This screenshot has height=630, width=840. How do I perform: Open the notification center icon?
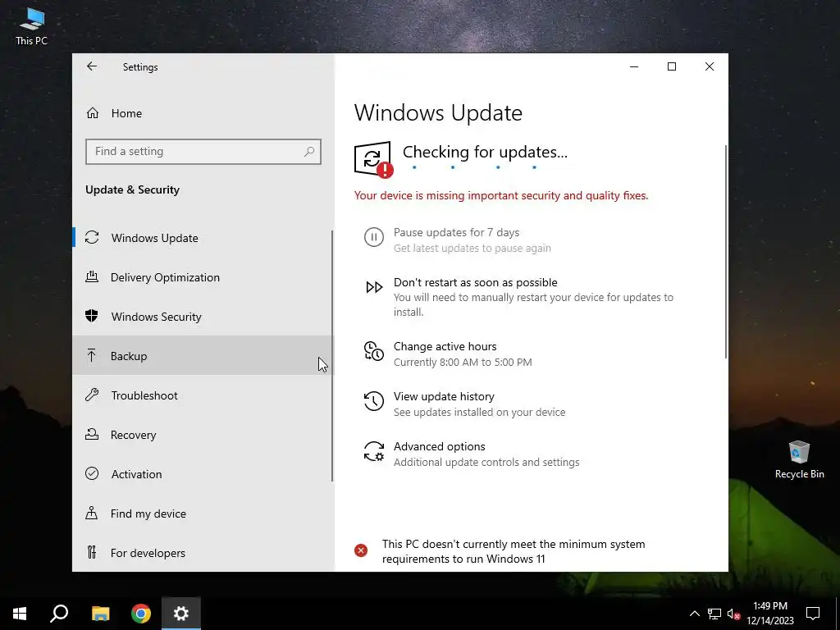tap(813, 614)
